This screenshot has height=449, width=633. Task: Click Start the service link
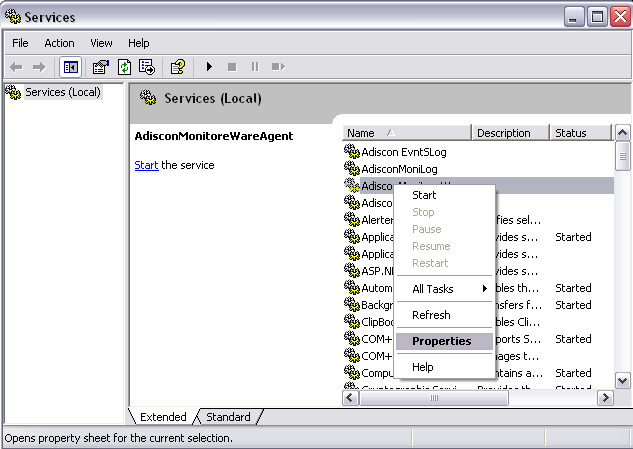click(x=146, y=165)
